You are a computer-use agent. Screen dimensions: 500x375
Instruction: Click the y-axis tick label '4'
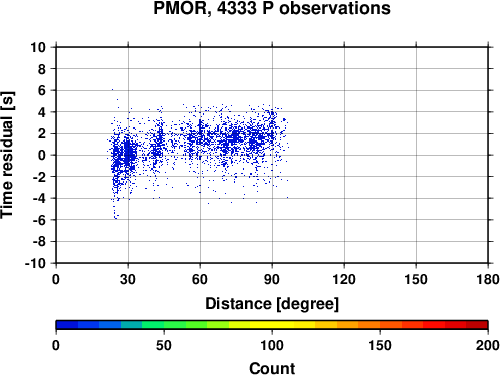tap(42, 112)
